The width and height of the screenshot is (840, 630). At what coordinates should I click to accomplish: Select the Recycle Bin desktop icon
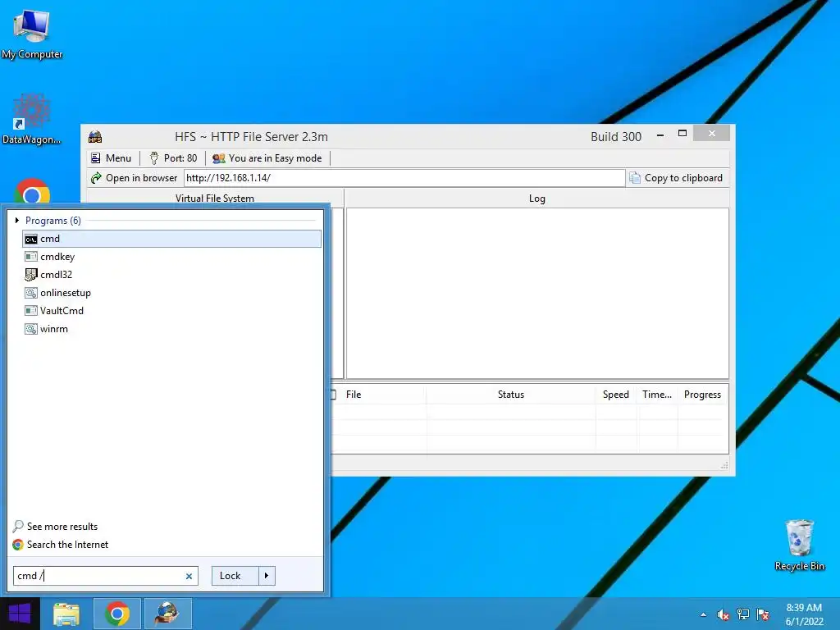pos(799,545)
